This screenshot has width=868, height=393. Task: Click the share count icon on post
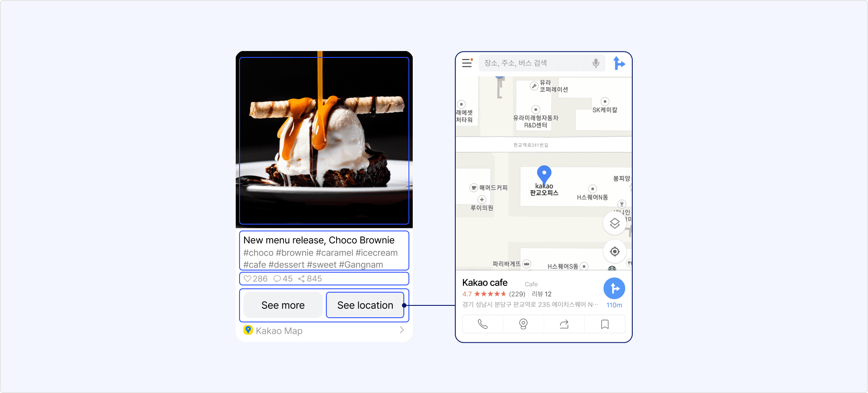[x=301, y=279]
